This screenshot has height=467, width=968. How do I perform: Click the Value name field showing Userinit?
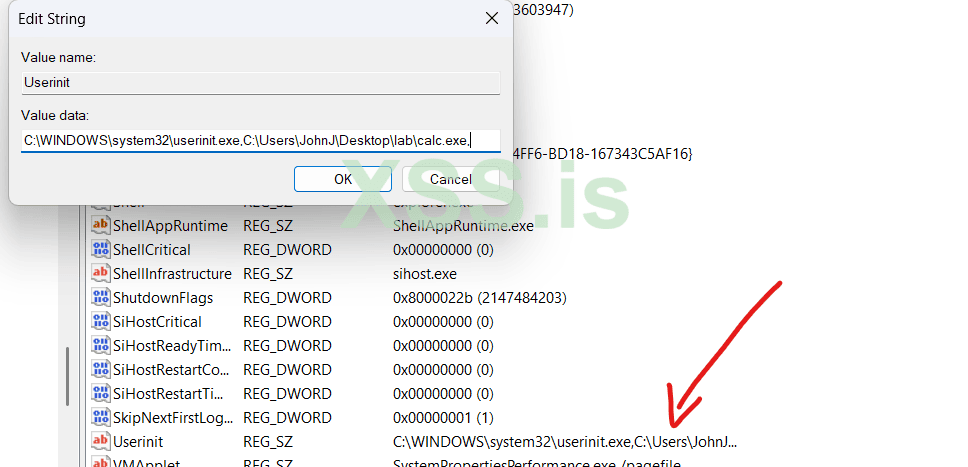point(261,83)
